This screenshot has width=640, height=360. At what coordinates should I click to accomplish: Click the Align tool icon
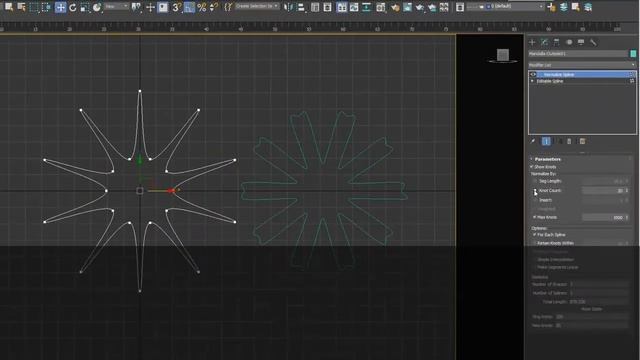301,7
